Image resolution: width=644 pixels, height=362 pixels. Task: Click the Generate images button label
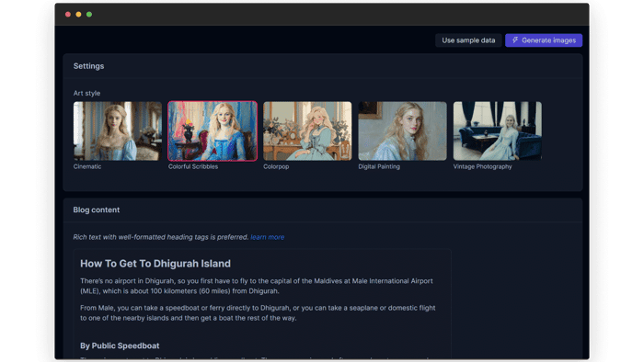(x=548, y=40)
